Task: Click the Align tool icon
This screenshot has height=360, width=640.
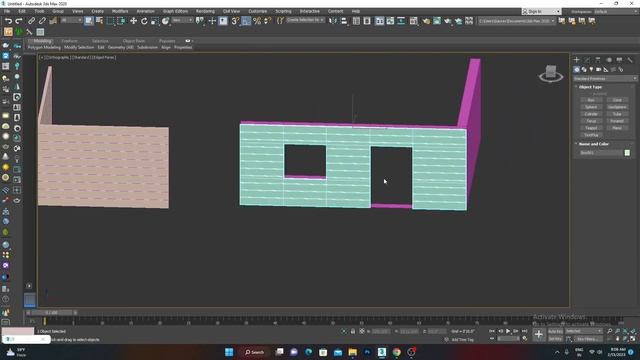Action: coord(344,20)
